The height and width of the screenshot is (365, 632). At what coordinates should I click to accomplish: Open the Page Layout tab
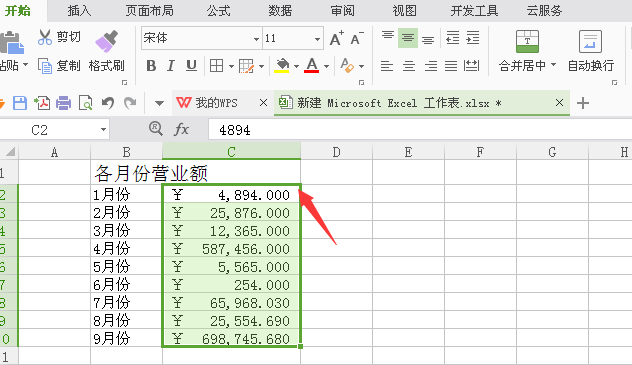point(150,10)
